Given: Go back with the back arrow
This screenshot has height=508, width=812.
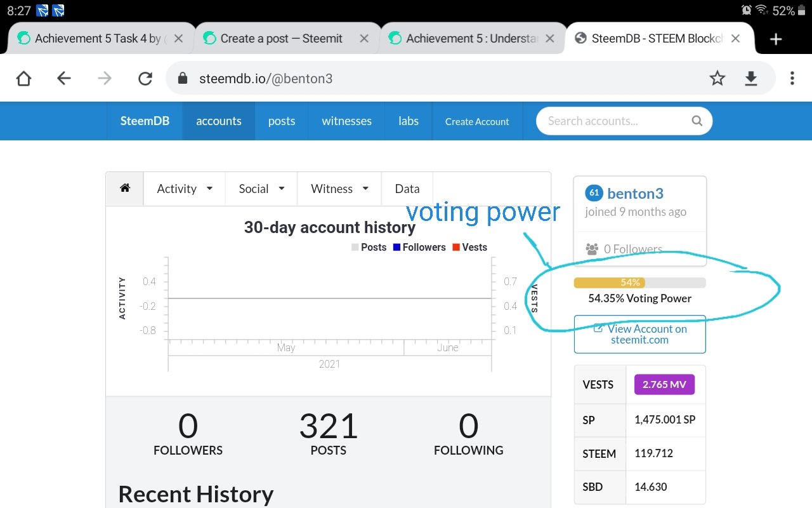Looking at the screenshot, I should click(64, 78).
